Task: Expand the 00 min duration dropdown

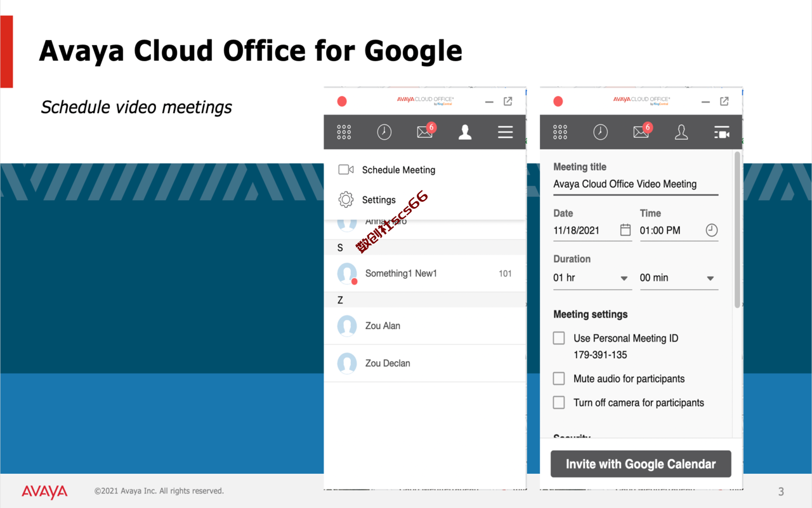Action: (x=679, y=278)
